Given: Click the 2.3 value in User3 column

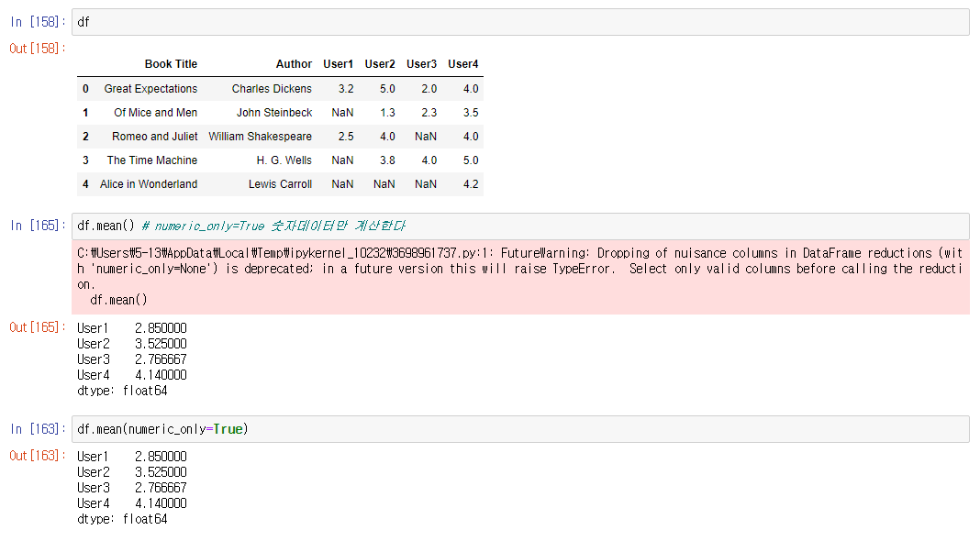Looking at the screenshot, I should click(429, 113).
